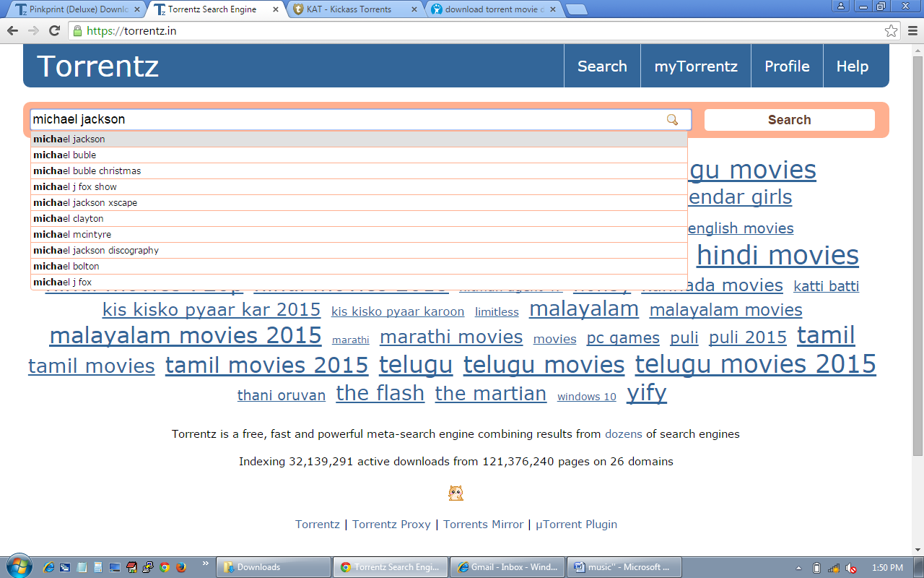Open the µTorrent Plugin footer link
This screenshot has width=924, height=578.
tap(576, 525)
